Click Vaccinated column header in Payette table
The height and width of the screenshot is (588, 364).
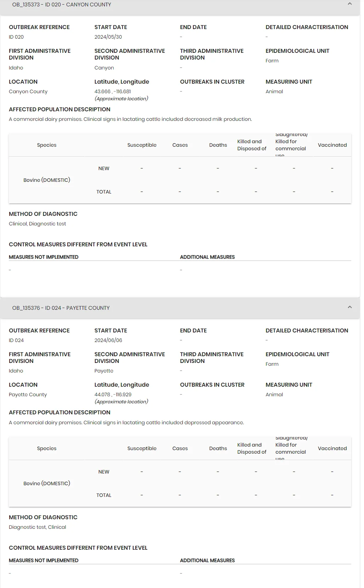332,448
